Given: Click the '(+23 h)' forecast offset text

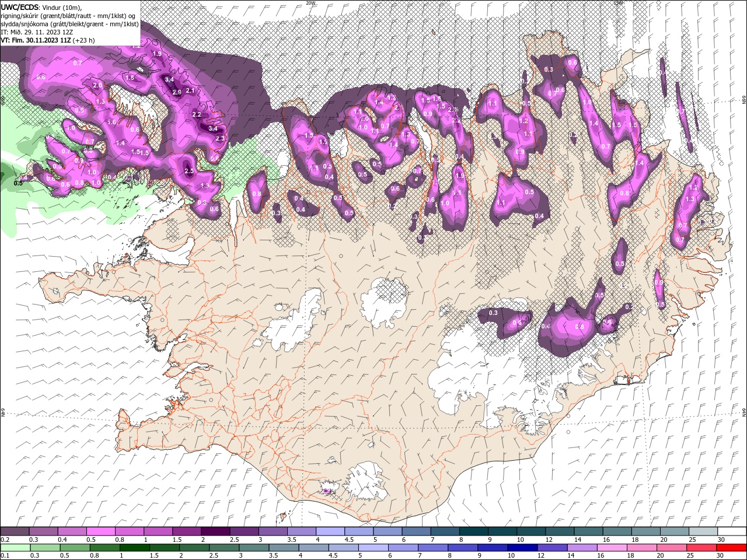Looking at the screenshot, I should click(84, 40).
